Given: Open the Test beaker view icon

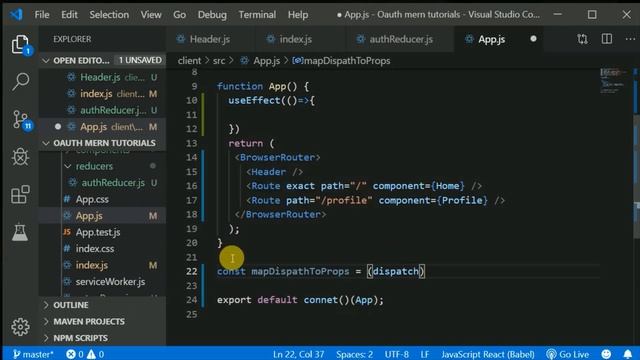Looking at the screenshot, I should point(20,232).
